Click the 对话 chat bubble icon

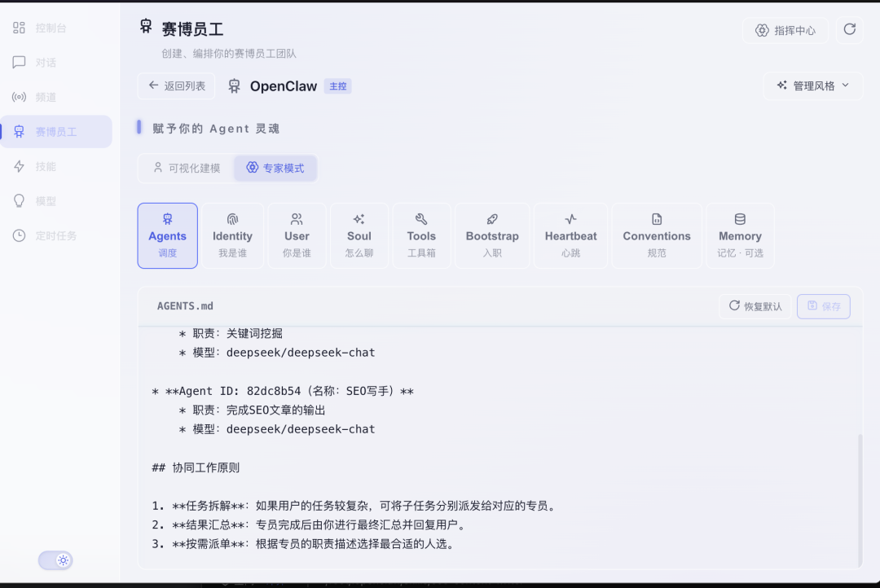19,62
